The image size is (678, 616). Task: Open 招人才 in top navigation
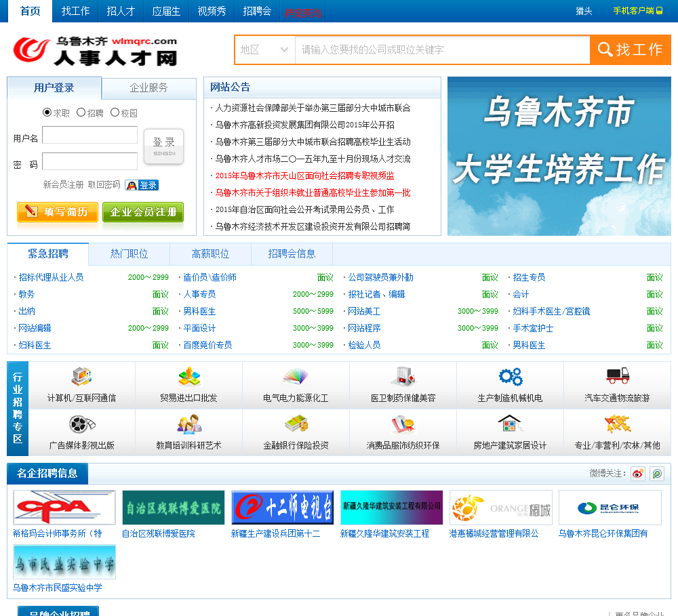click(121, 11)
